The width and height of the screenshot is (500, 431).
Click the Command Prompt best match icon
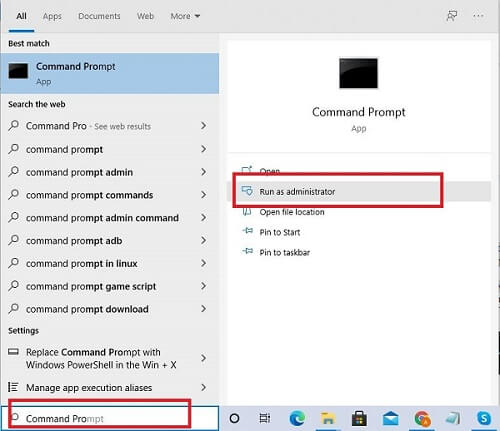tap(18, 71)
